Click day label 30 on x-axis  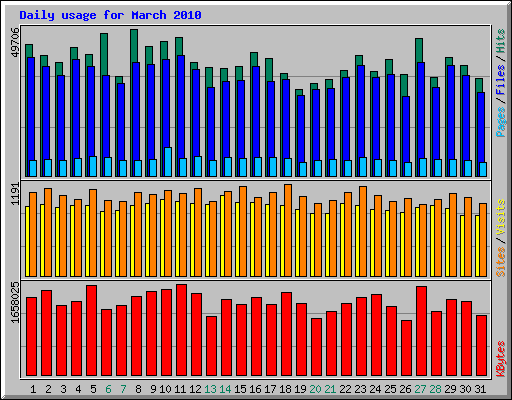coord(465,389)
